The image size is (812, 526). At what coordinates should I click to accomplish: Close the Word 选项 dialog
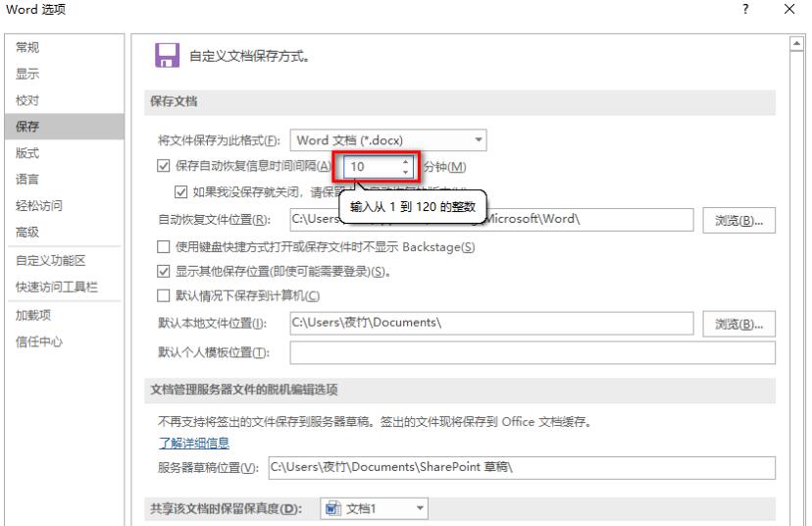[x=789, y=9]
